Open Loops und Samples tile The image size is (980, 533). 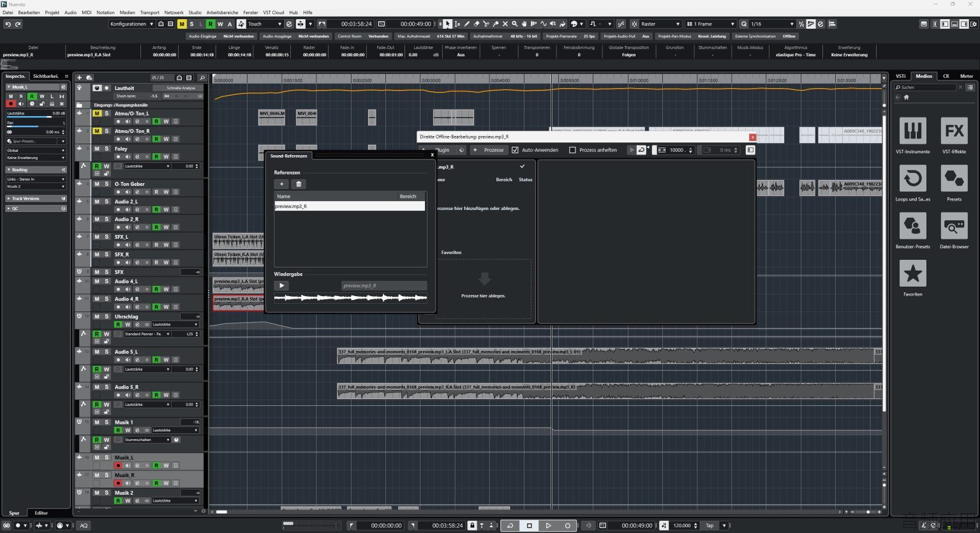[x=912, y=183]
